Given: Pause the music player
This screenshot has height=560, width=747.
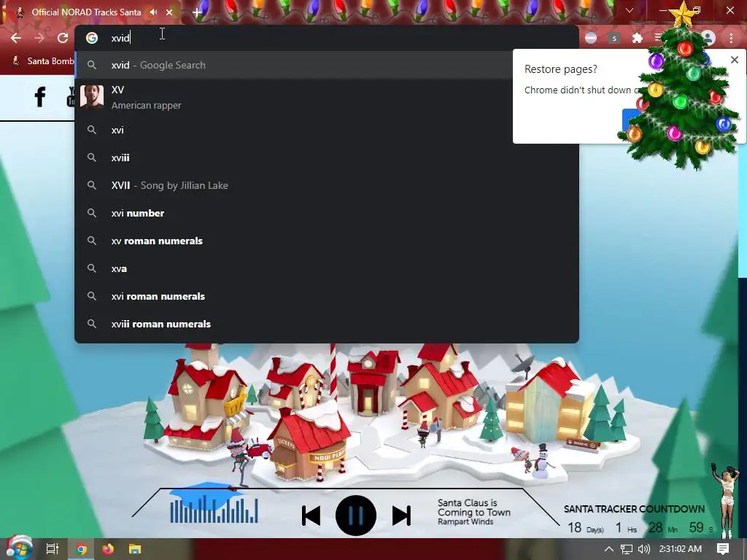Looking at the screenshot, I should pyautogui.click(x=355, y=516).
